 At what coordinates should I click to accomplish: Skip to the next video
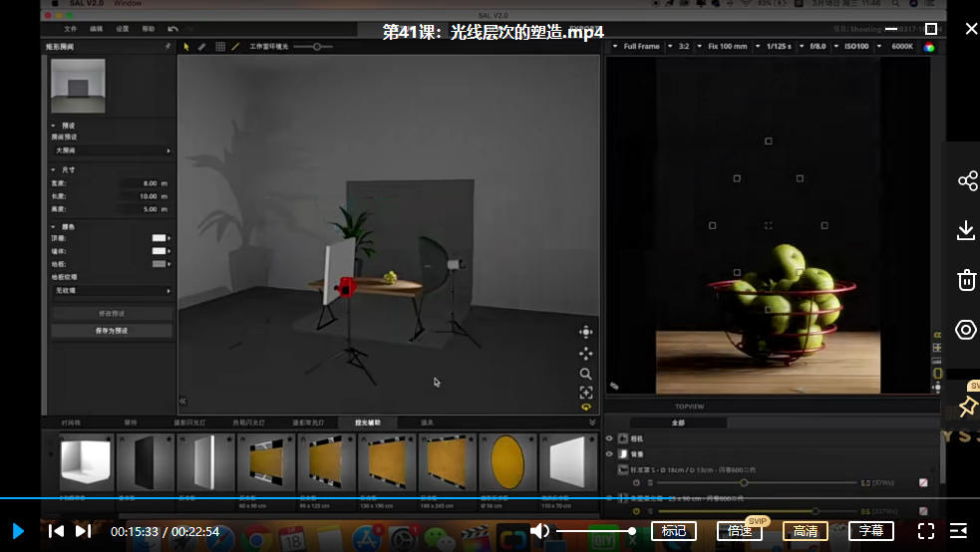tap(84, 531)
